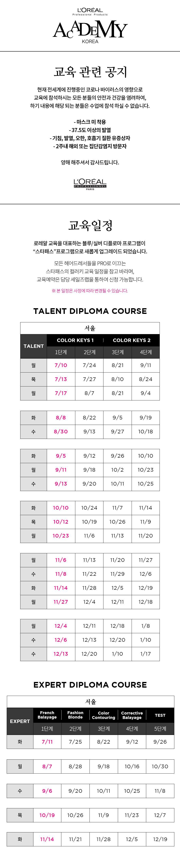
Task: Click the TALENT DIPLOMA COURSE heading
Action: (90, 311)
